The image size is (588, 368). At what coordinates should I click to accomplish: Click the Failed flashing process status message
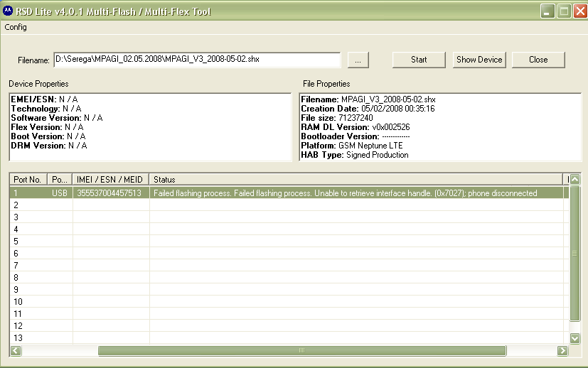pos(345,193)
